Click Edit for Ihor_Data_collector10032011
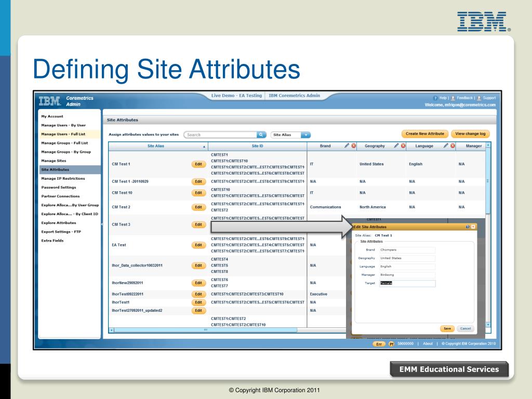 (198, 265)
